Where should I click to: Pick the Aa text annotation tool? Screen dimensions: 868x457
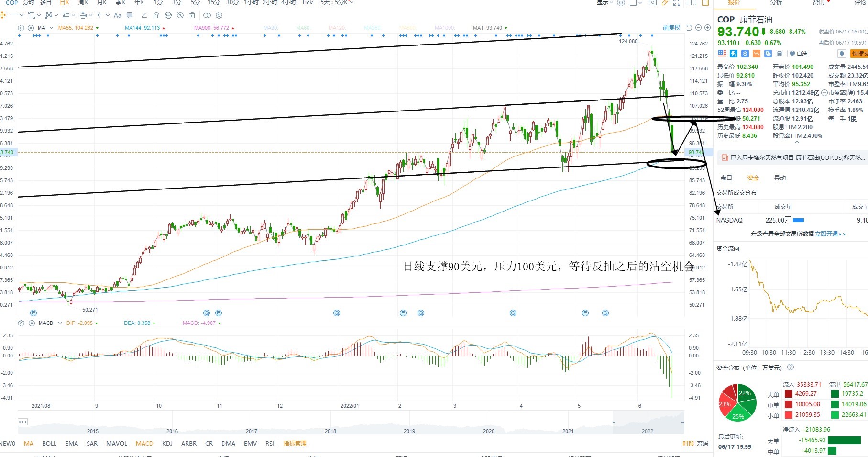tap(118, 15)
